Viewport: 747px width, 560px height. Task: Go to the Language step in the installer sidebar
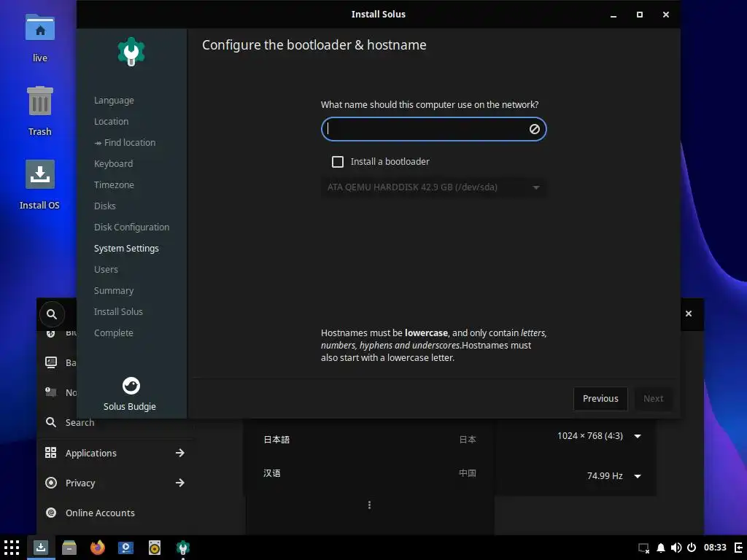point(114,101)
